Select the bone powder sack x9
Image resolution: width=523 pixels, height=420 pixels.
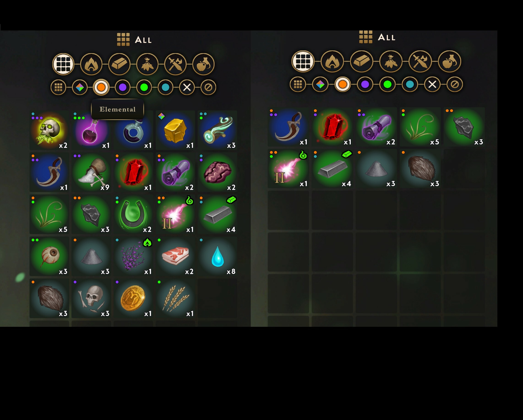tap(91, 172)
